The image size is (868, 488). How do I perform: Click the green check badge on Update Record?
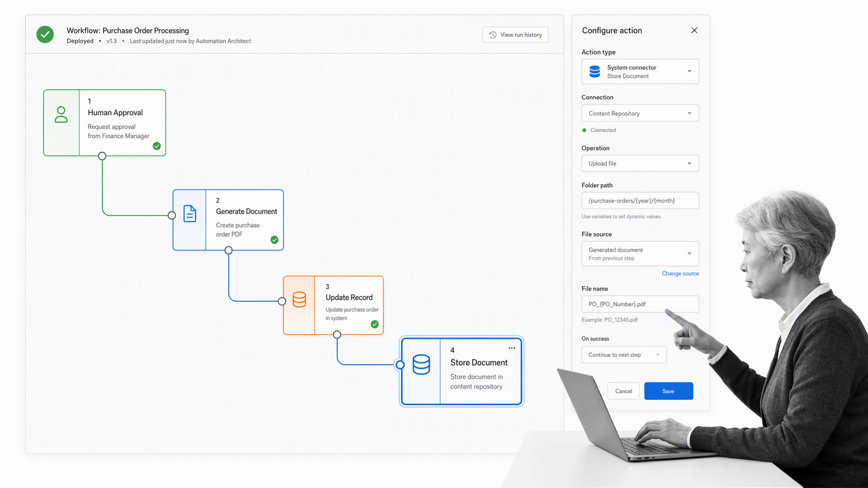375,324
